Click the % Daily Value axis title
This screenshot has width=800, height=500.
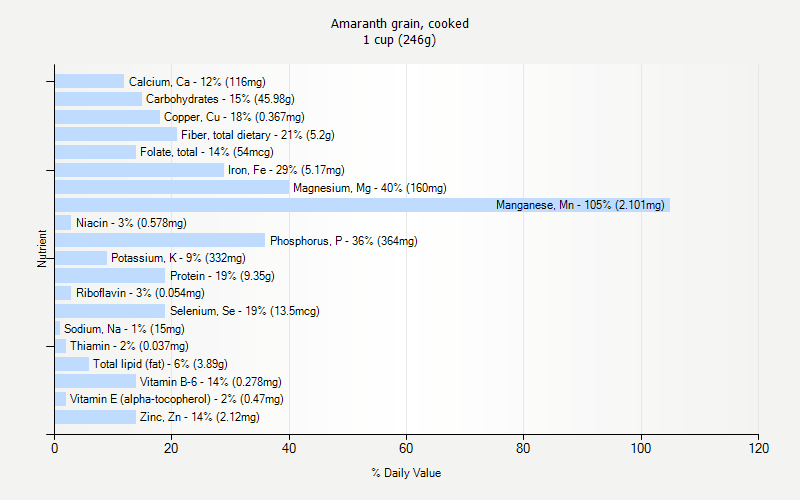(406, 473)
